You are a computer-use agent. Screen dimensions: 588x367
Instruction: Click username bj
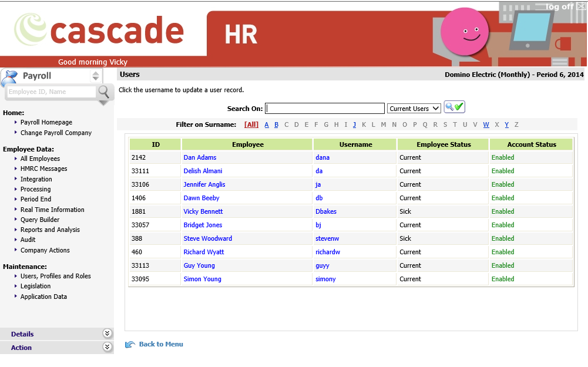pos(318,225)
